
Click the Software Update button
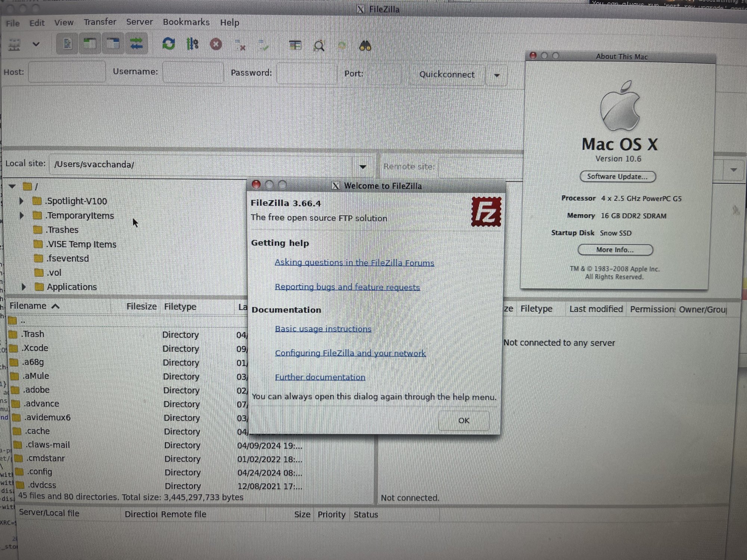(x=617, y=177)
